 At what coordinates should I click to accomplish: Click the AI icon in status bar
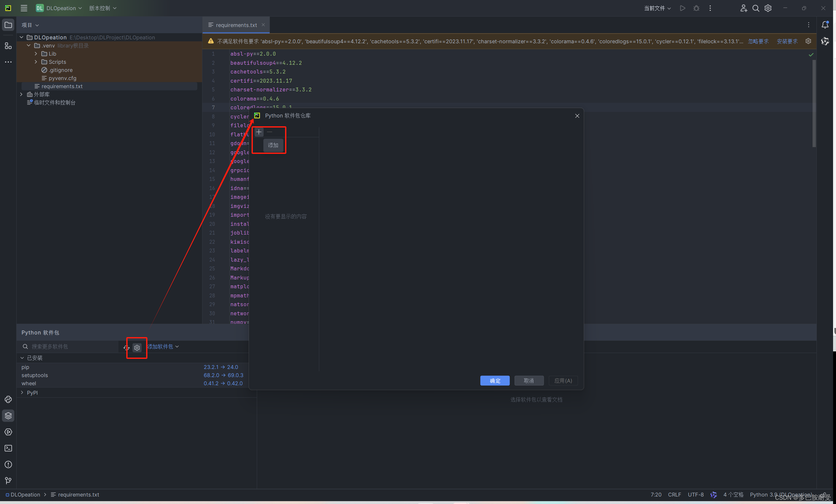(714, 495)
